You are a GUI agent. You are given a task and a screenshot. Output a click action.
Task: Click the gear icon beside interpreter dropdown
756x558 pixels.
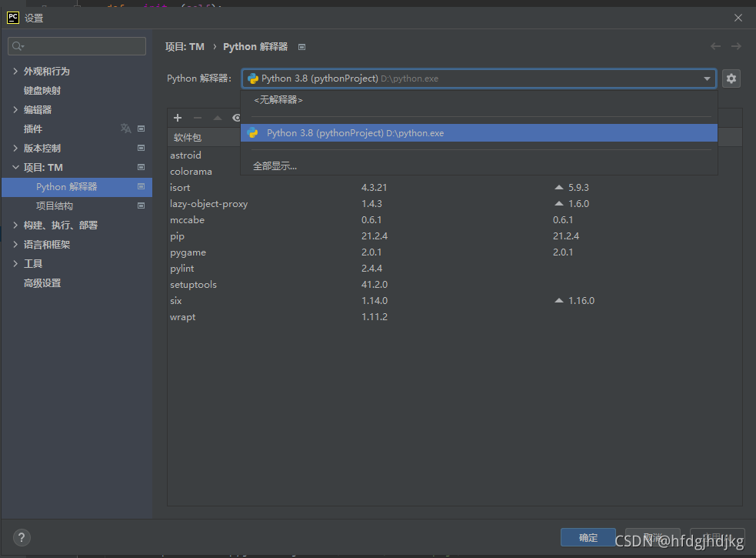coord(731,79)
